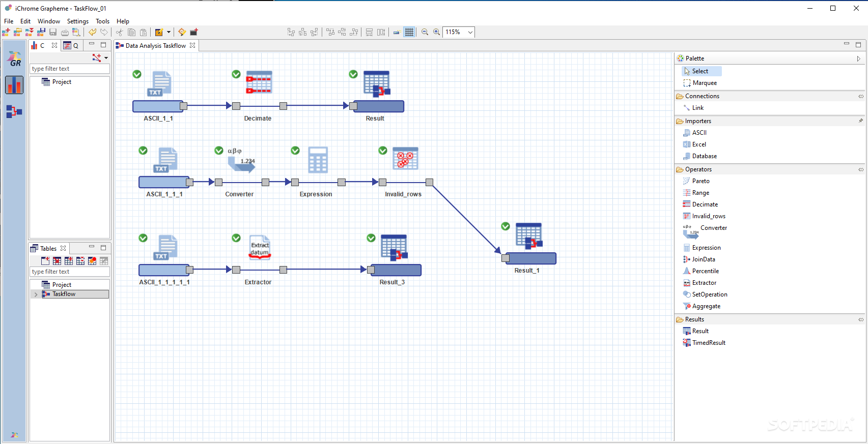This screenshot has width=868, height=444.
Task: Open the add-link dropdown in the C panel
Action: (106, 58)
